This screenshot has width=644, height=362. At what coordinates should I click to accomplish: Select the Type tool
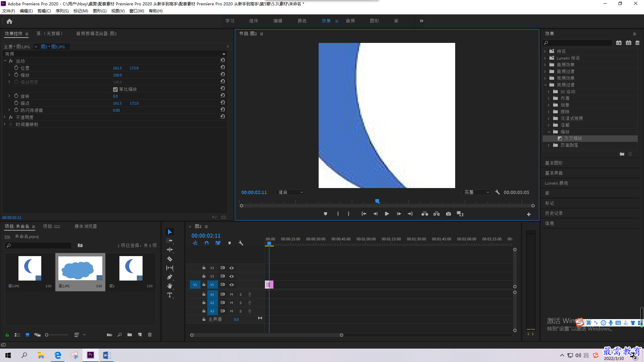170,295
